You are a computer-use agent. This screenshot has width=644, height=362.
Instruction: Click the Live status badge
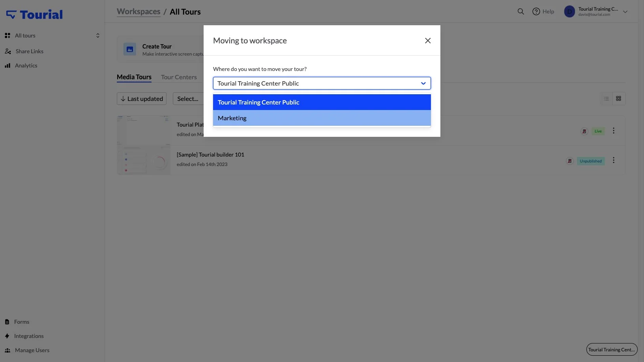(598, 131)
